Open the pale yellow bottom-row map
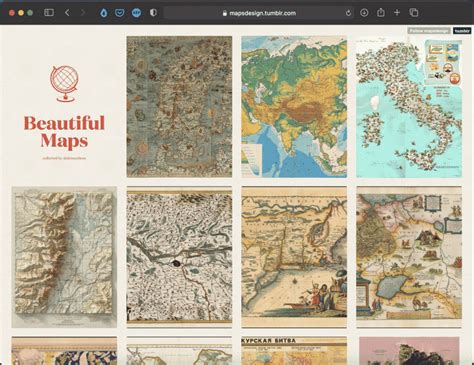This screenshot has height=365, width=474. (x=179, y=351)
